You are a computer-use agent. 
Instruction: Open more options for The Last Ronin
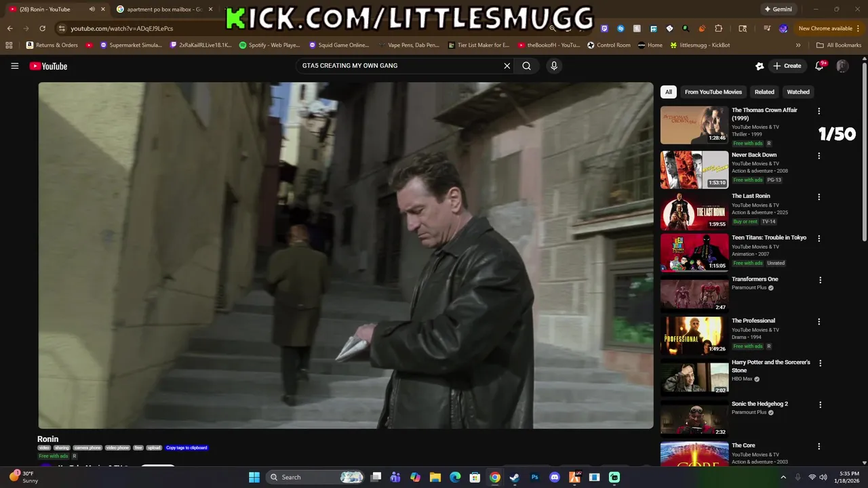pyautogui.click(x=819, y=197)
